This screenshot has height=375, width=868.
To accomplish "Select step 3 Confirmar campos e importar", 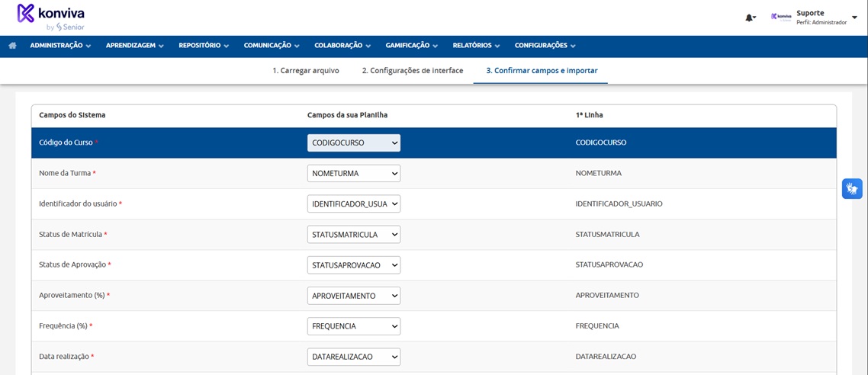I will 542,71.
